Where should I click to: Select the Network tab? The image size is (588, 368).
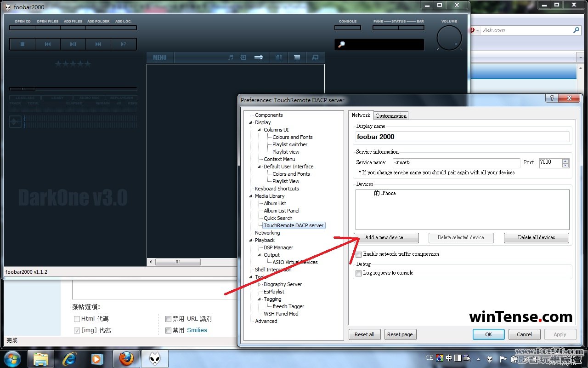[x=361, y=115]
